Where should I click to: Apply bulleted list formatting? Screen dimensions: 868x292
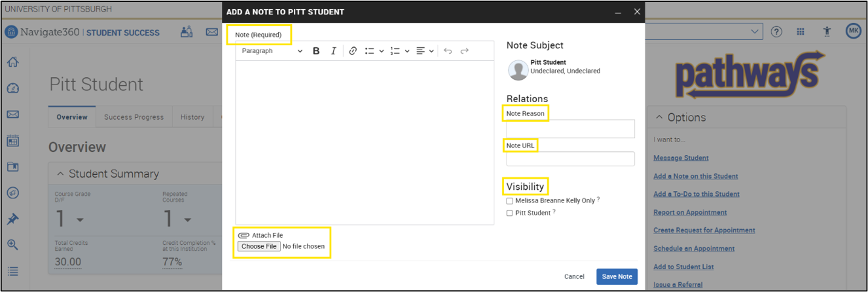(369, 51)
